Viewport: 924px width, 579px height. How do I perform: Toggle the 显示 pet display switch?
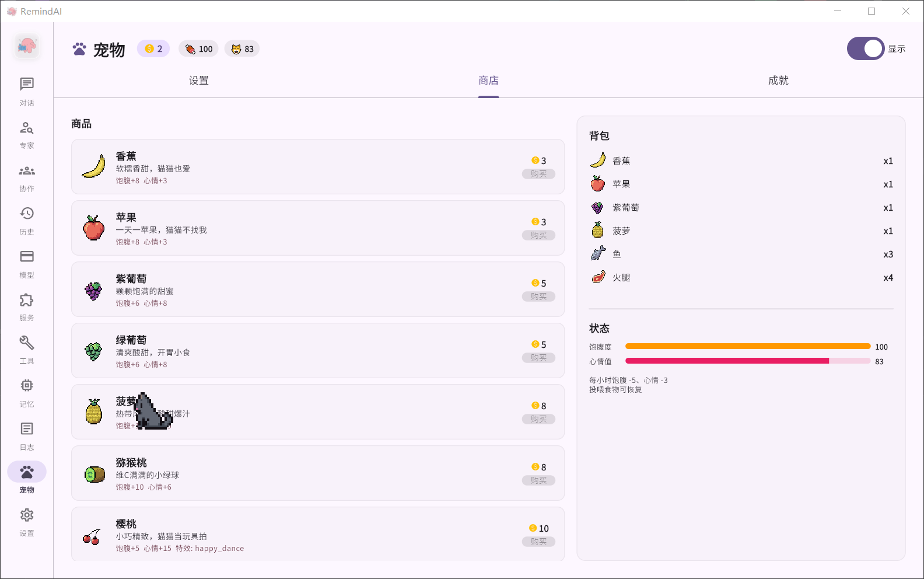click(x=866, y=49)
